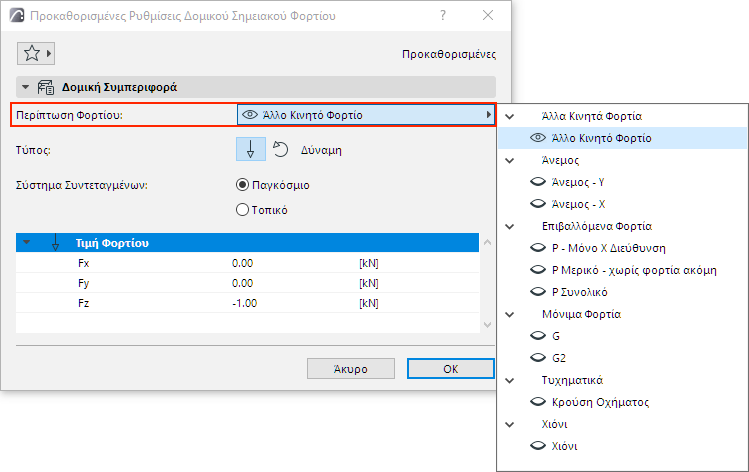Viewport: 749px width, 472px height.
Task: Collapse the Επιβαλλόμενα Φορτία group
Action: (x=510, y=226)
